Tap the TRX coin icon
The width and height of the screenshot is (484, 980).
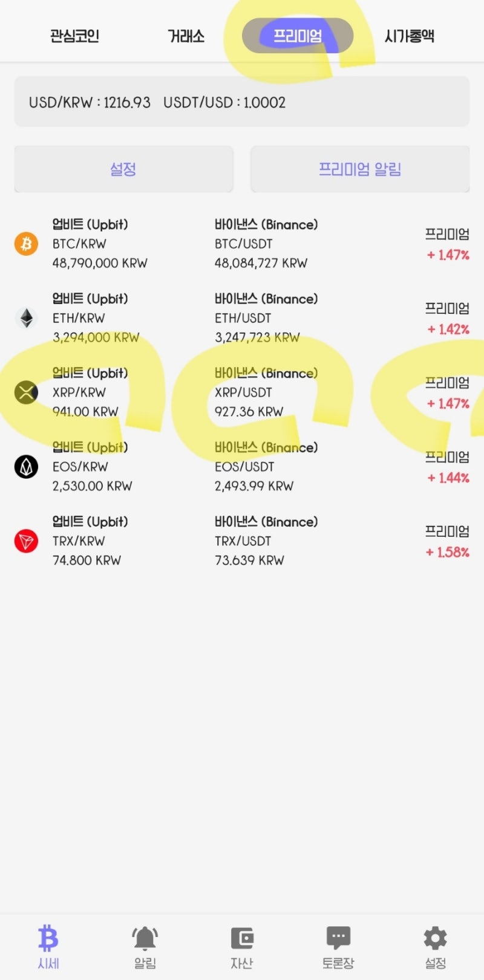[26, 541]
